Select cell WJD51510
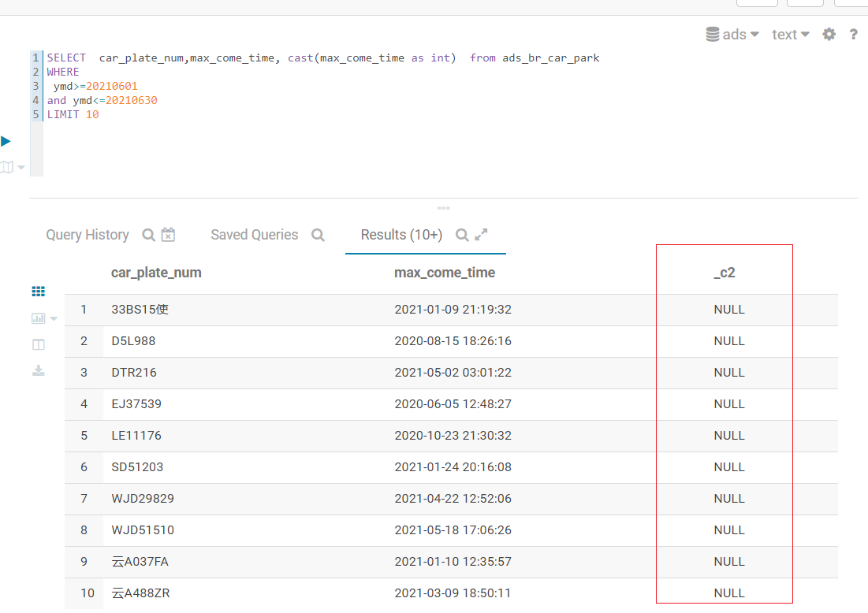This screenshot has height=613, width=868. tap(143, 530)
